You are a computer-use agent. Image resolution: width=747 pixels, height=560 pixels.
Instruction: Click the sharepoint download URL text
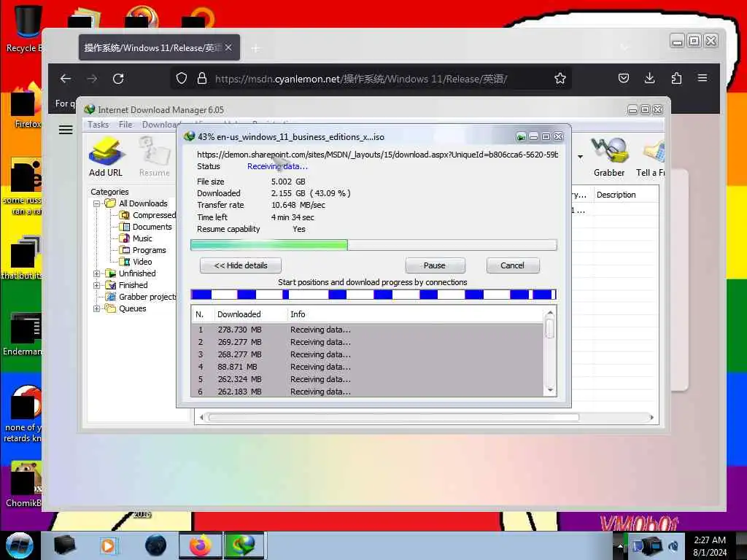377,155
